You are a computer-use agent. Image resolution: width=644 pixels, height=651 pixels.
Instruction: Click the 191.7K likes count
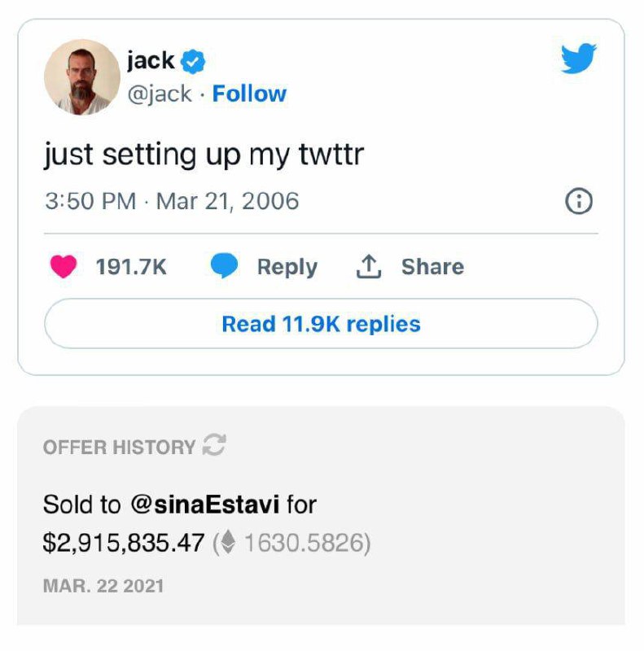(x=131, y=267)
